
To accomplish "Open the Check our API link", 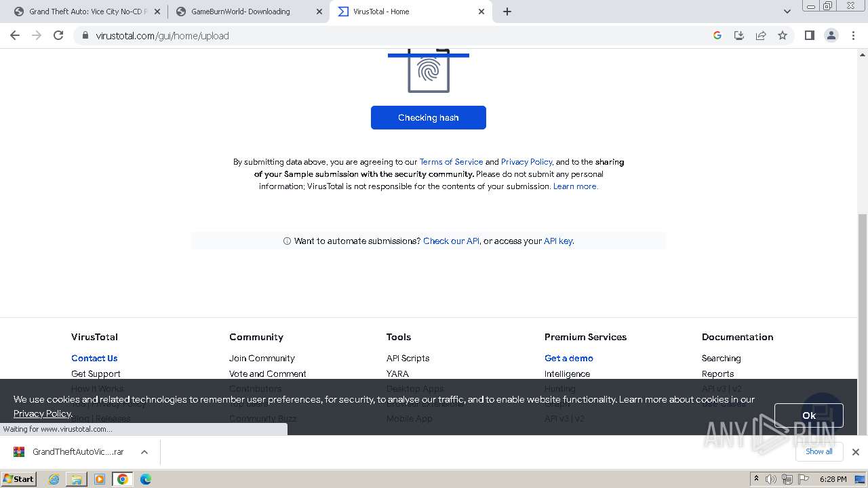I will pyautogui.click(x=451, y=241).
